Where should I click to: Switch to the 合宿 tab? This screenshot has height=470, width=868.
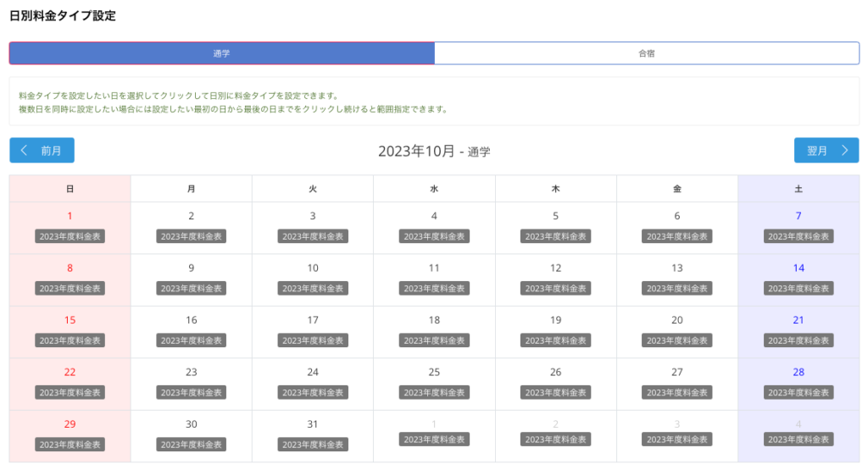pyautogui.click(x=647, y=53)
